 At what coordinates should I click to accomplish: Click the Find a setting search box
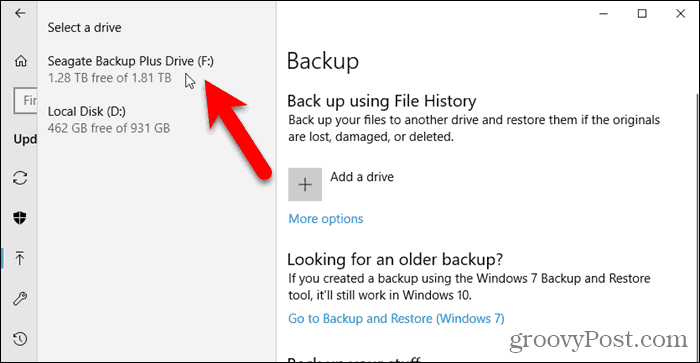pyautogui.click(x=26, y=100)
